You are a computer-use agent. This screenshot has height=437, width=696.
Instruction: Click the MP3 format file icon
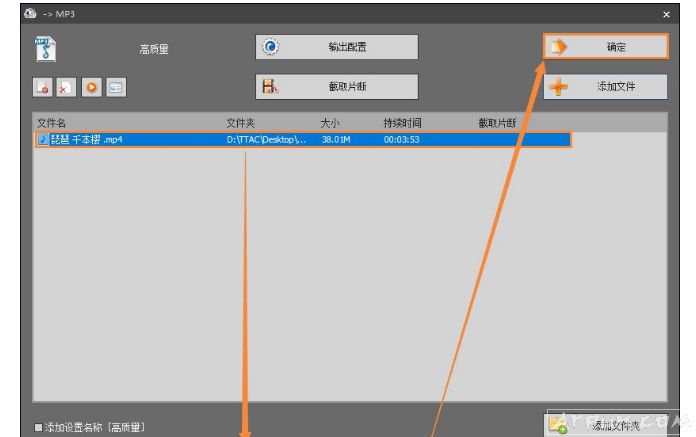(45, 48)
